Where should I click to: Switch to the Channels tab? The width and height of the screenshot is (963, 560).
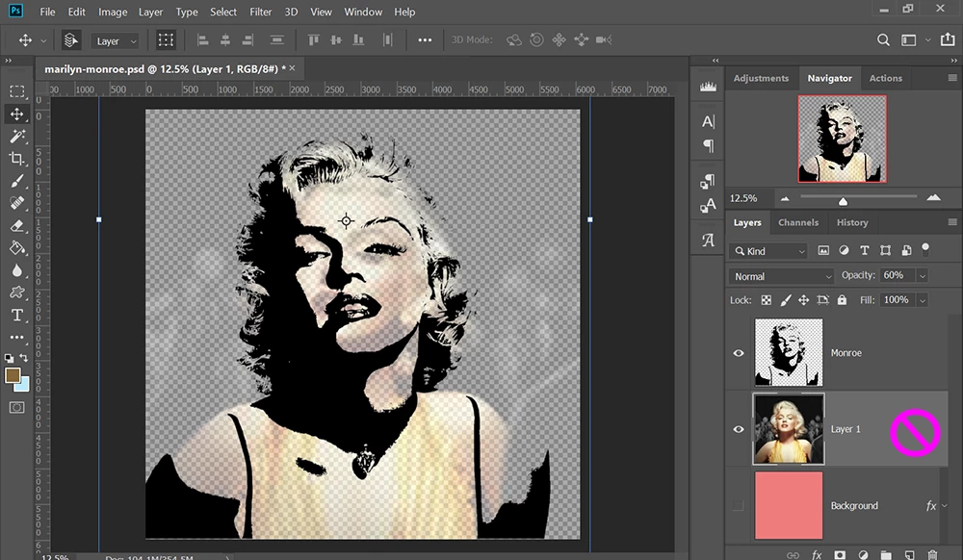797,222
